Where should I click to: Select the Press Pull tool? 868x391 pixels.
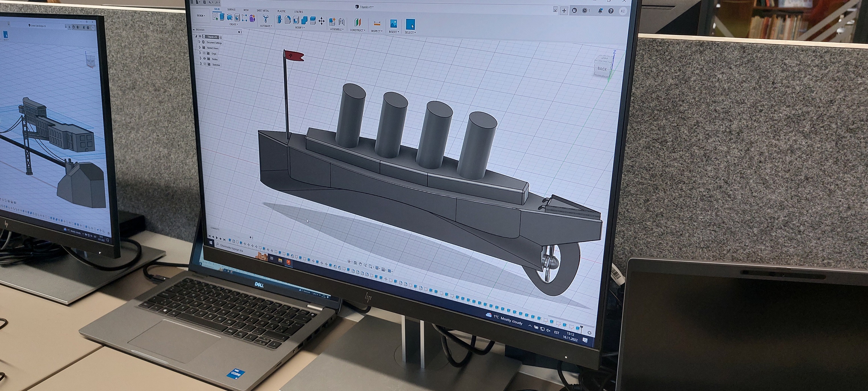pos(279,19)
